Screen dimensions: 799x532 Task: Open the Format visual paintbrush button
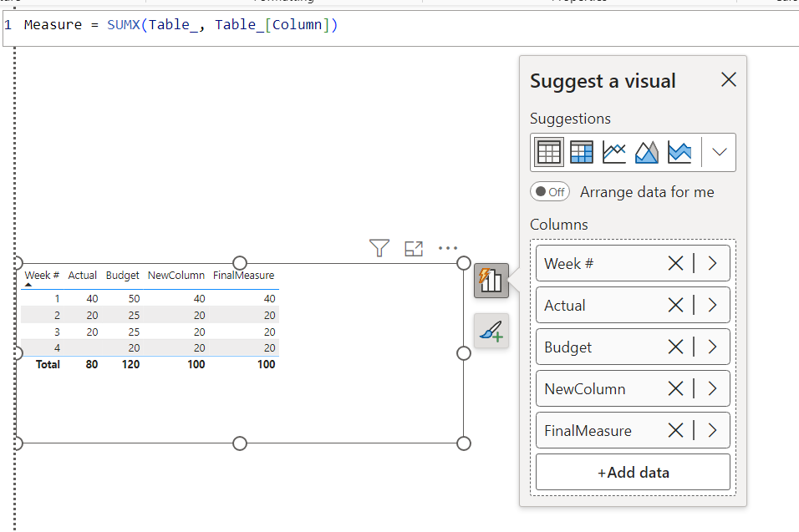coord(491,331)
